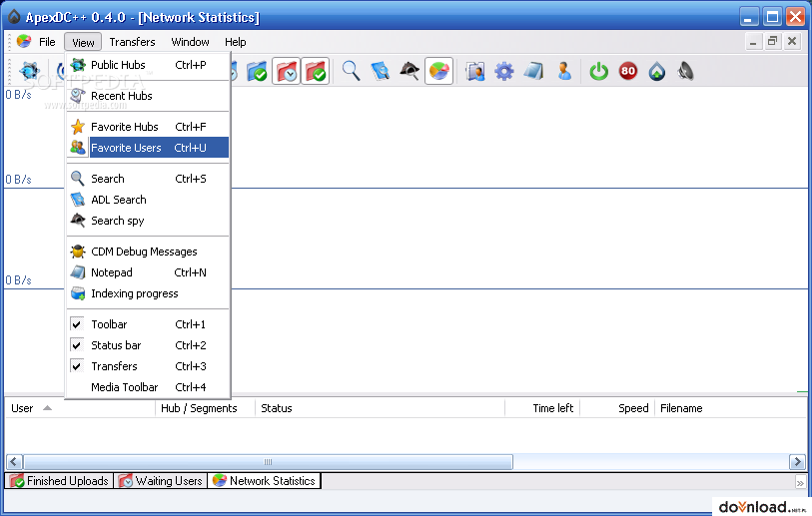Viewport: 812px width, 516px height.
Task: Click the update check droplet icon
Action: (656, 71)
